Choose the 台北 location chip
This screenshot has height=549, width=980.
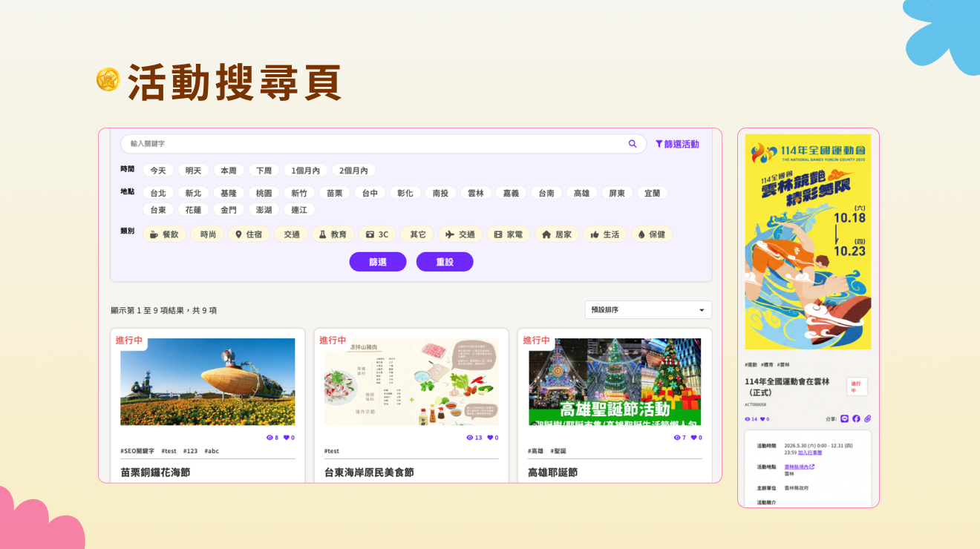158,193
